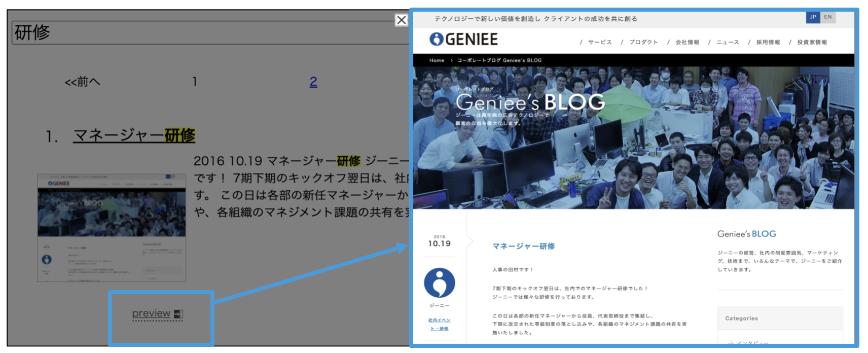Open the マネージャー研修 search result title

(134, 135)
